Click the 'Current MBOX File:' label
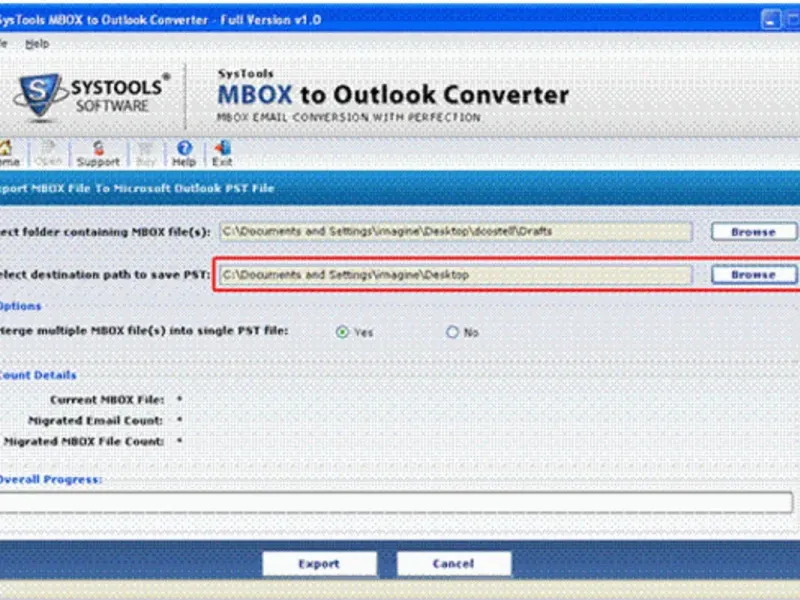This screenshot has width=800, height=600. click(107, 399)
